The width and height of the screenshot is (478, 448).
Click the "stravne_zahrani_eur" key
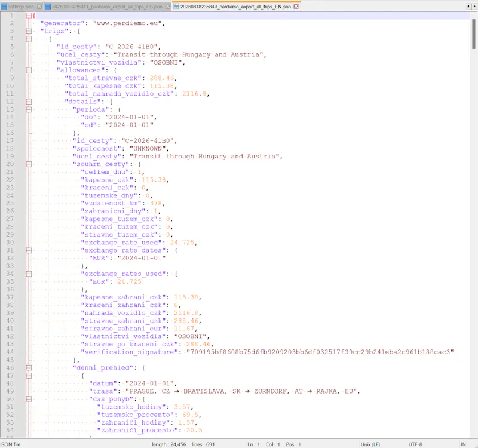tap(123, 329)
